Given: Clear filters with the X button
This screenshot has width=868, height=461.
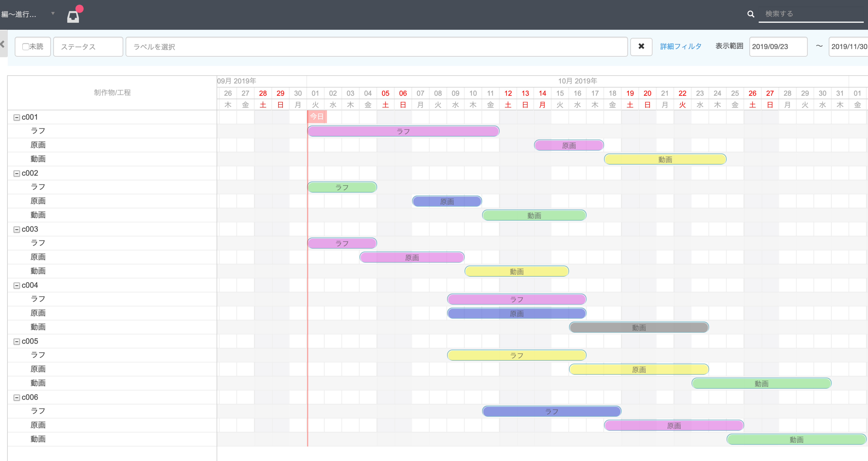Looking at the screenshot, I should point(641,46).
